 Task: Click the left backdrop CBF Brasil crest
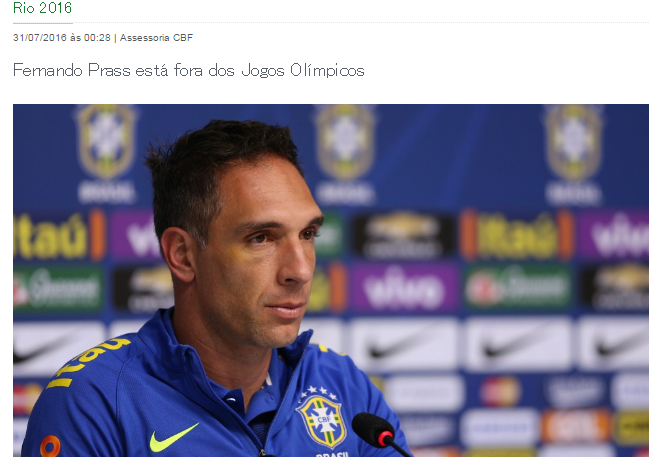pyautogui.click(x=106, y=153)
